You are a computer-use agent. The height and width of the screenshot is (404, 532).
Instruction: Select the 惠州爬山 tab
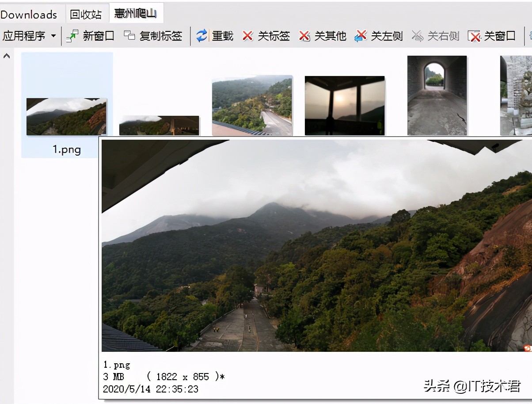click(x=135, y=13)
